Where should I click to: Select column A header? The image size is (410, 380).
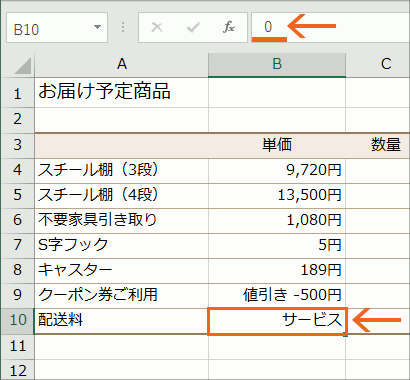pyautogui.click(x=122, y=64)
